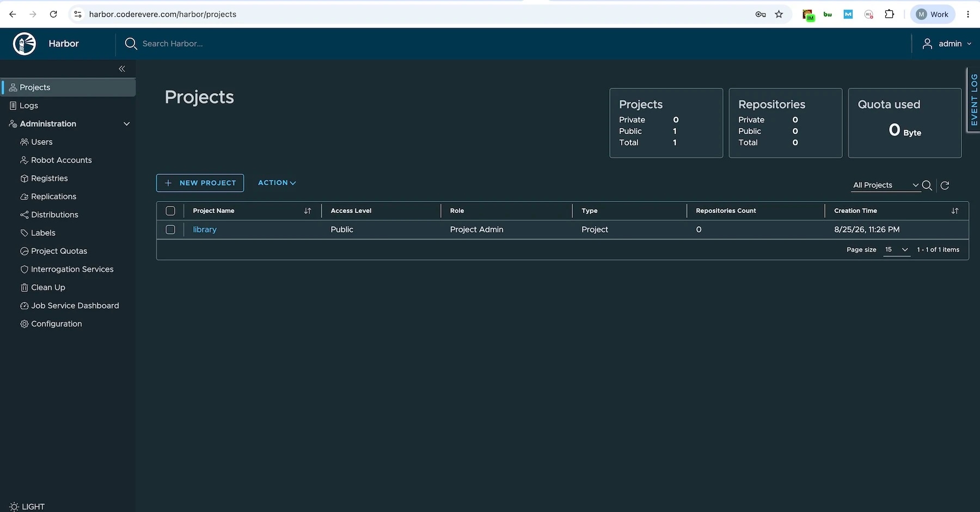Image resolution: width=980 pixels, height=512 pixels.
Task: Click the Harbor lighthouse logo
Action: [x=24, y=44]
